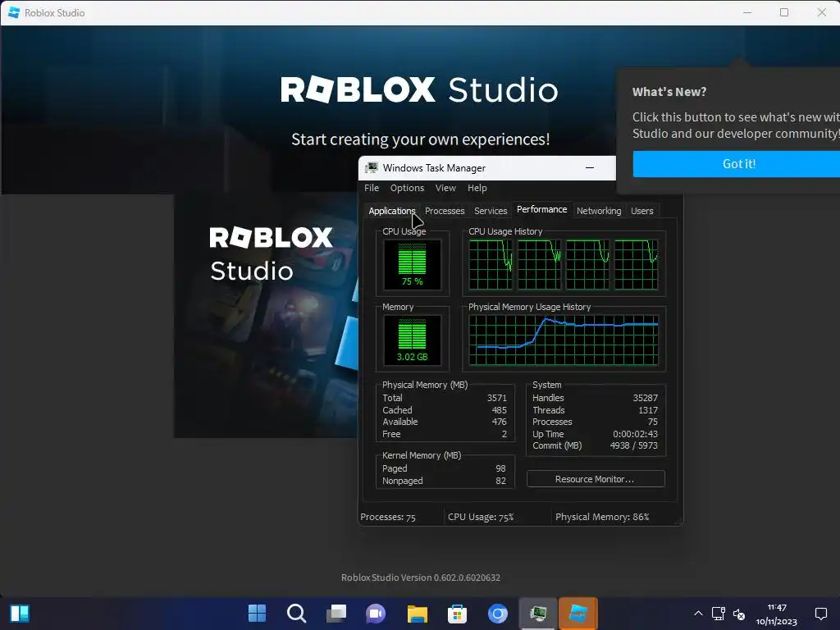Click the Roblox Studio title bar icon

tap(14, 12)
